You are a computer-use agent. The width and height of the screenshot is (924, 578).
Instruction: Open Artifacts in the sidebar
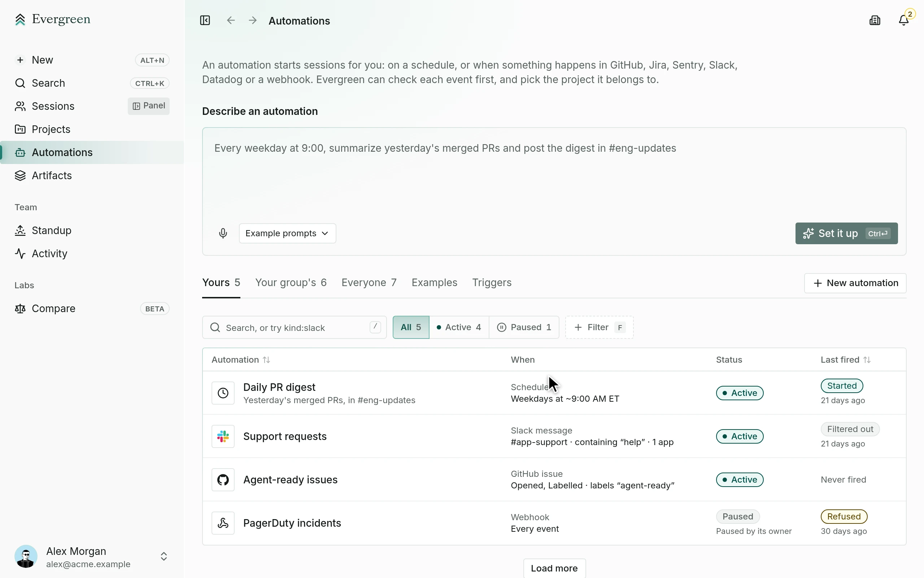(92, 176)
